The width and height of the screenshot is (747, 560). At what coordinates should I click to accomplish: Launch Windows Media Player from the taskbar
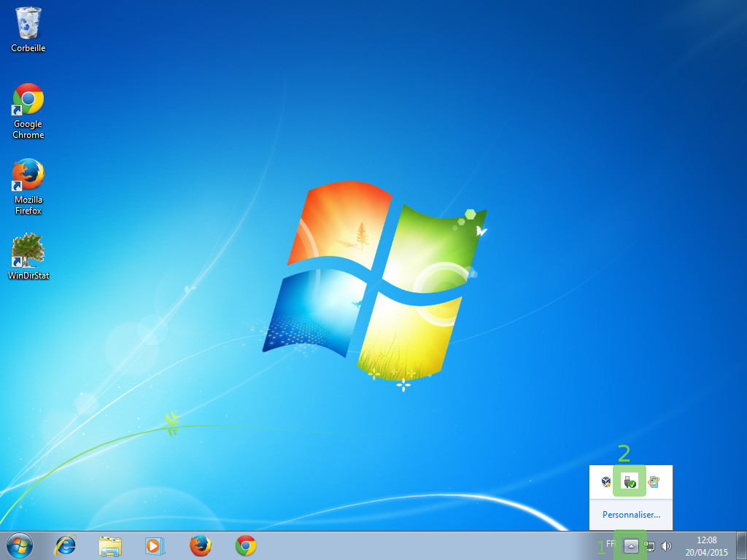point(155,545)
